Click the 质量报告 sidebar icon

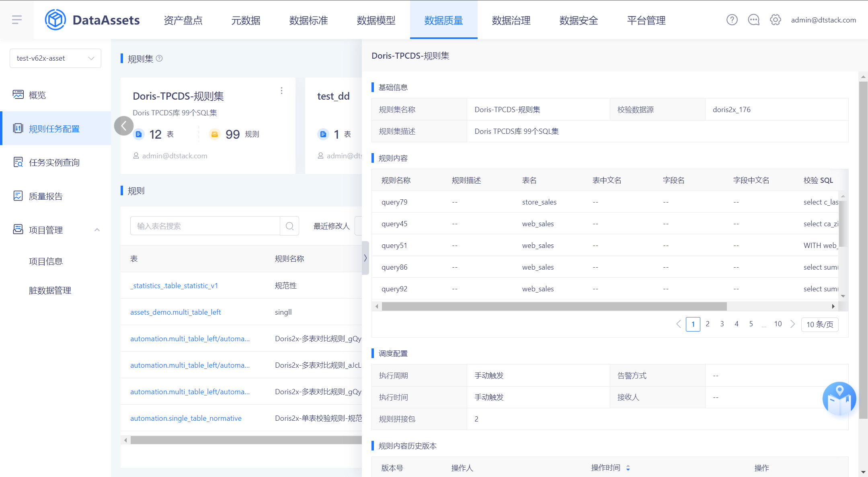pyautogui.click(x=18, y=196)
